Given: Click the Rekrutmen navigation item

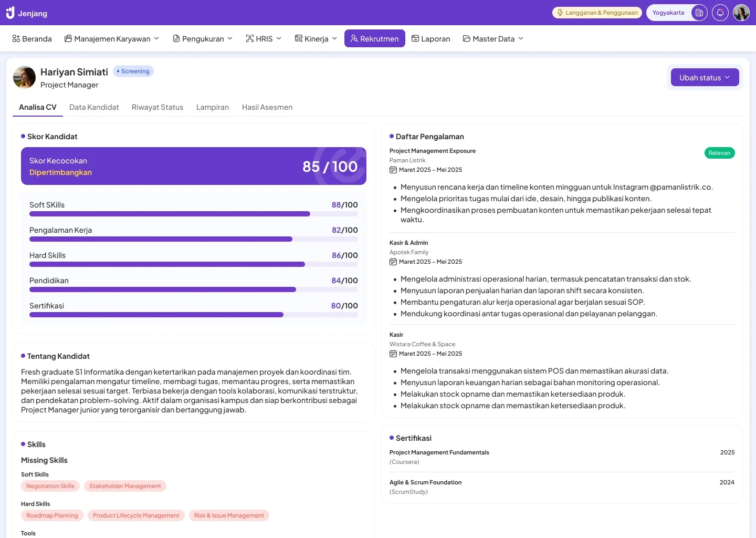Looking at the screenshot, I should pyautogui.click(x=374, y=39).
